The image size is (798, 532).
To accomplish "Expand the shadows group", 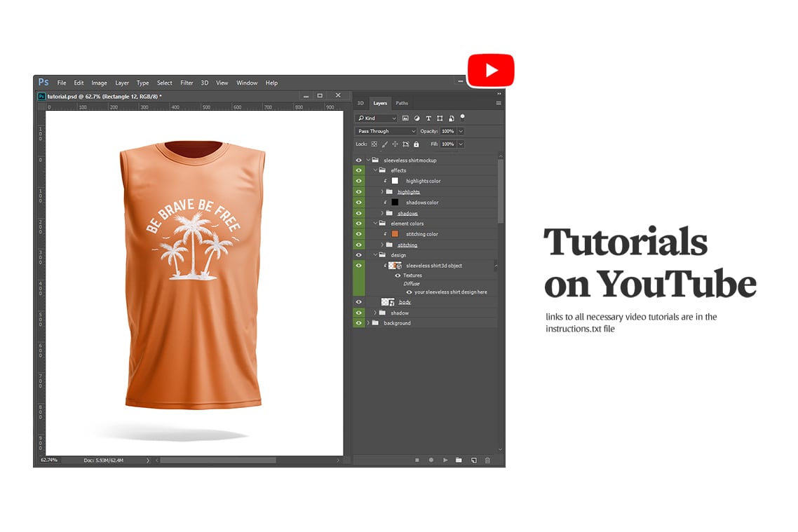I will [382, 213].
